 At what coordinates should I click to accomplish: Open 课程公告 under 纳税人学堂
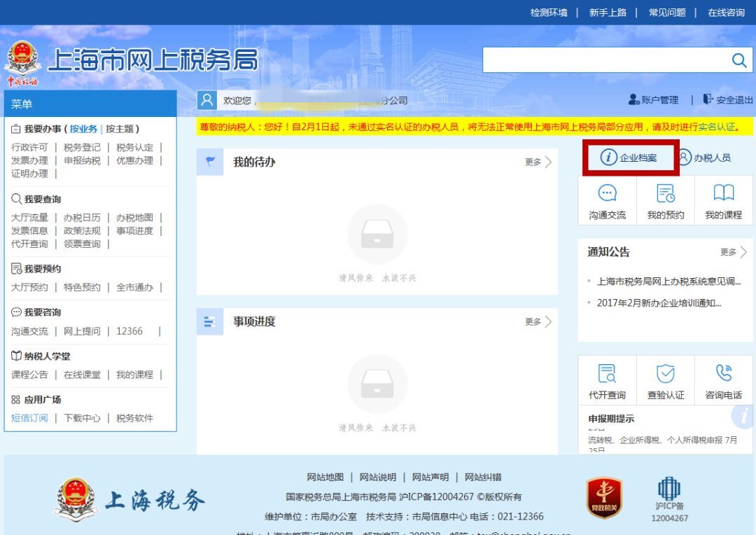(x=29, y=375)
